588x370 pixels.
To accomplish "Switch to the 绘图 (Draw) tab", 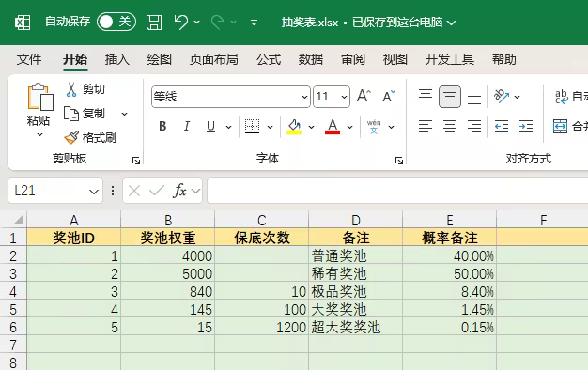I will point(159,59).
